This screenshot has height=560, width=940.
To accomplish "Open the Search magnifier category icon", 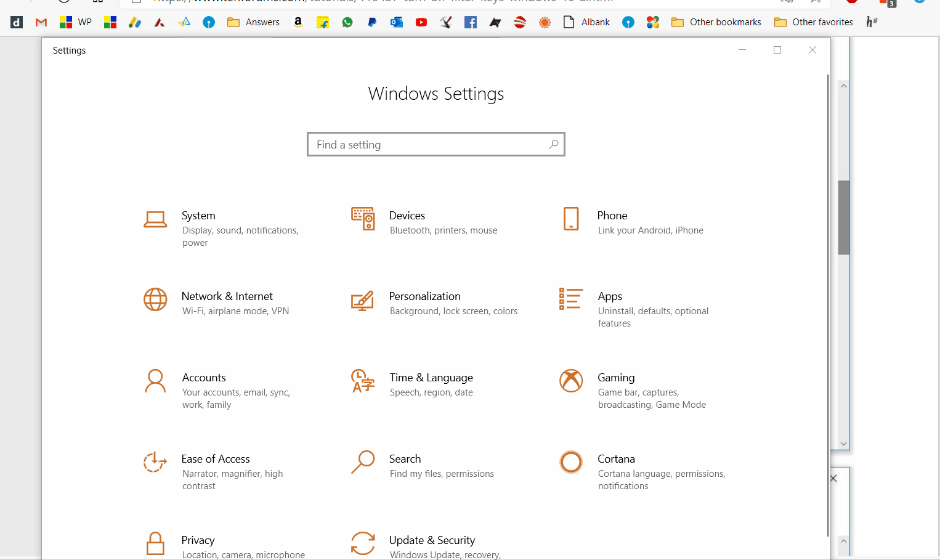I will point(363,462).
